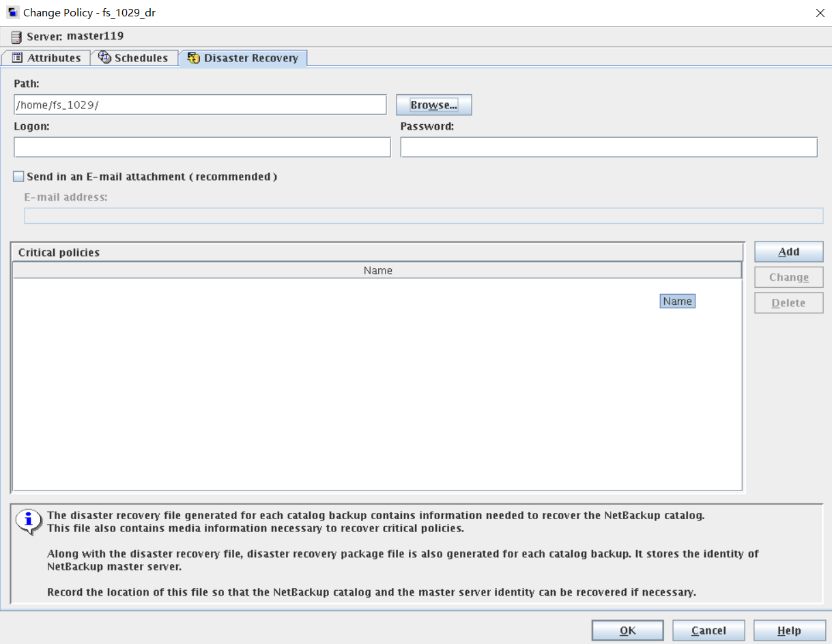832x644 pixels.
Task: Click the master119 server icon
Action: 16,37
